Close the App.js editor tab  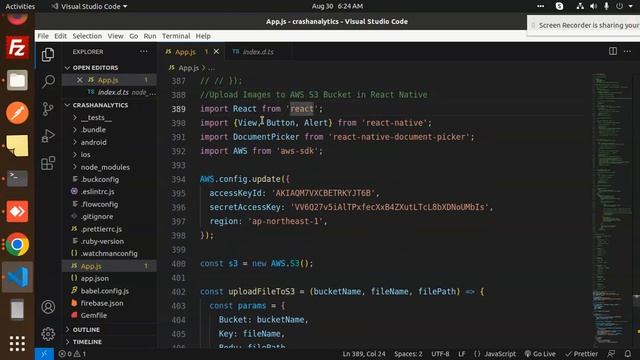pyautogui.click(x=216, y=52)
